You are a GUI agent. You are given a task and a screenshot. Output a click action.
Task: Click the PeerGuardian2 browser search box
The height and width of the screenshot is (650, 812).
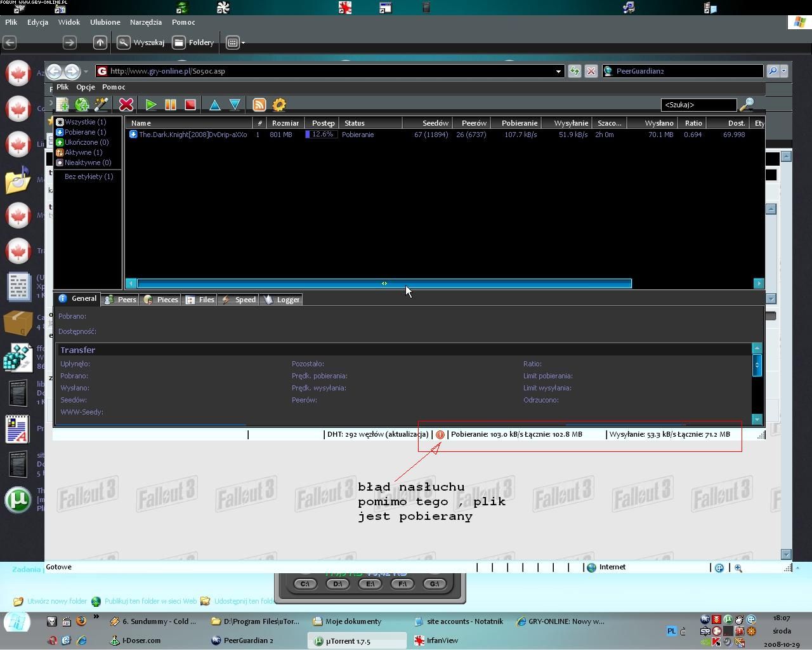pyautogui.click(x=683, y=71)
